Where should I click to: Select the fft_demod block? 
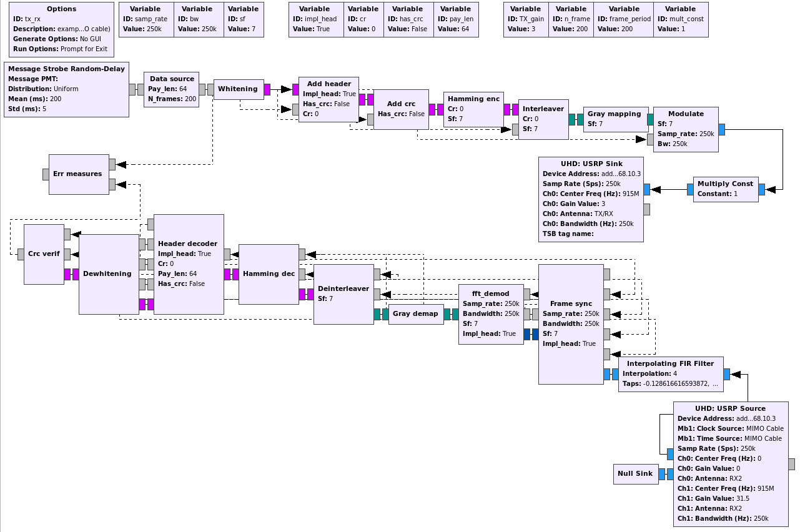[x=491, y=312]
